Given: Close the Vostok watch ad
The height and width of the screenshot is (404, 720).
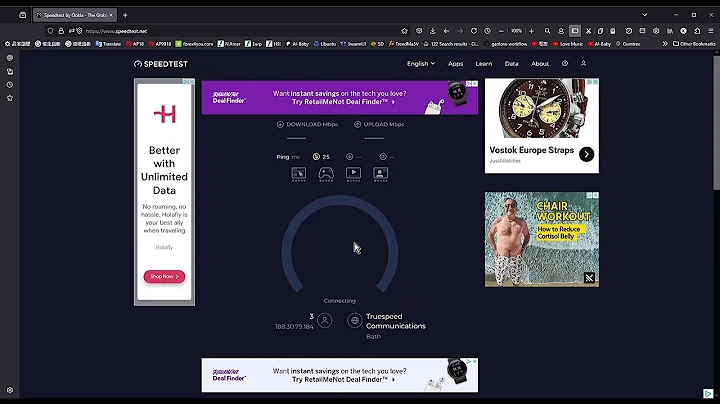Looking at the screenshot, I should 596,82.
